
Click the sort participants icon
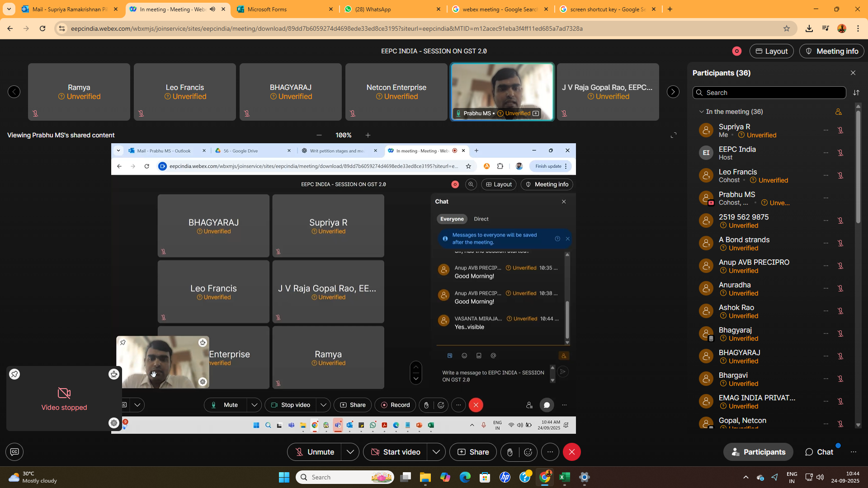(856, 93)
